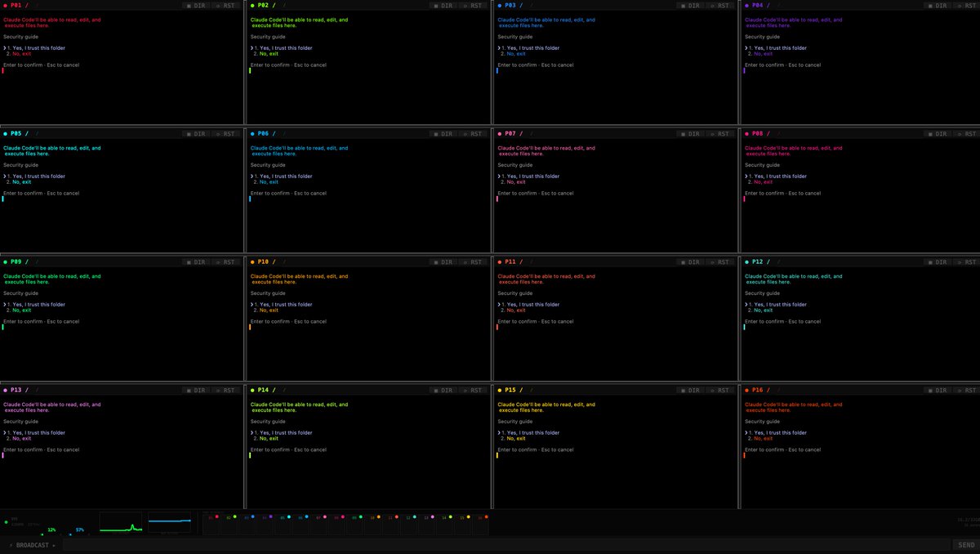980x554 pixels.
Task: Click the blue memory usage graph
Action: click(170, 521)
